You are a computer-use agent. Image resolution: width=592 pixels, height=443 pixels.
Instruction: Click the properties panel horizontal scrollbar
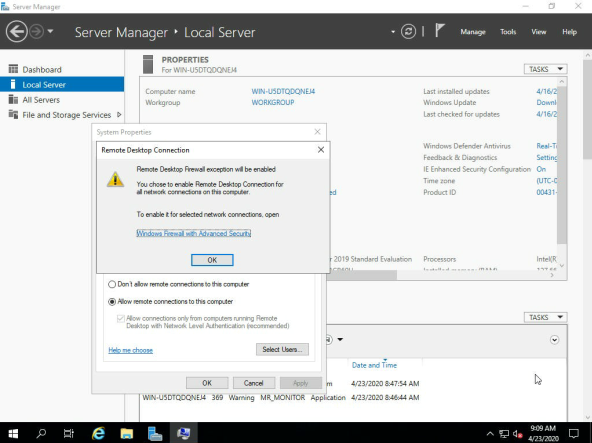[x=361, y=275]
